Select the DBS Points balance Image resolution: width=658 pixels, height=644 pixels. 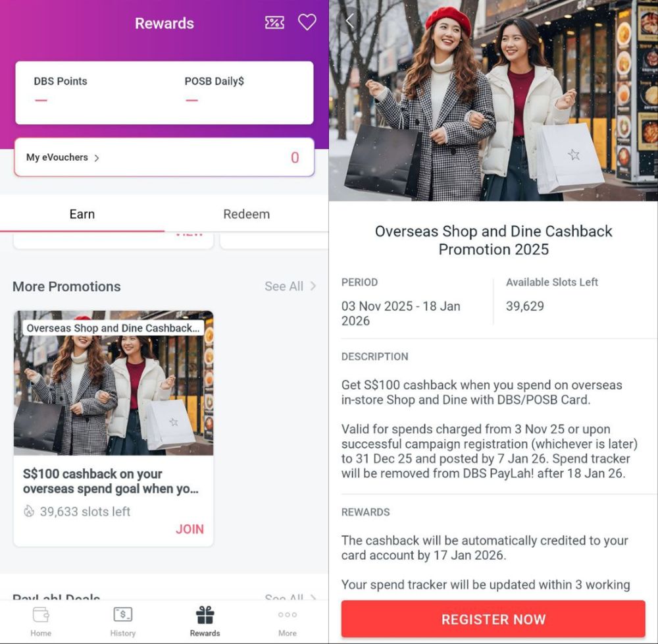click(61, 90)
